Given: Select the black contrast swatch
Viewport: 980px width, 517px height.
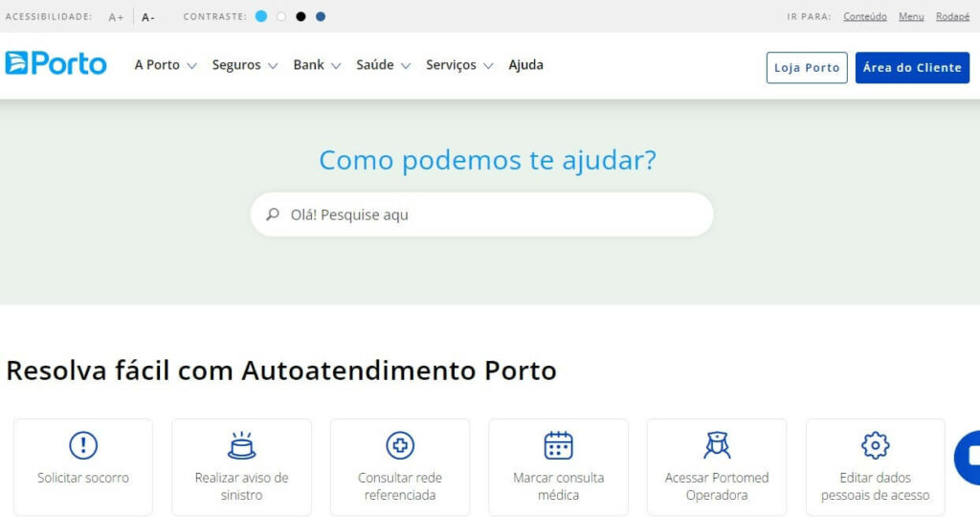Looking at the screenshot, I should [301, 16].
